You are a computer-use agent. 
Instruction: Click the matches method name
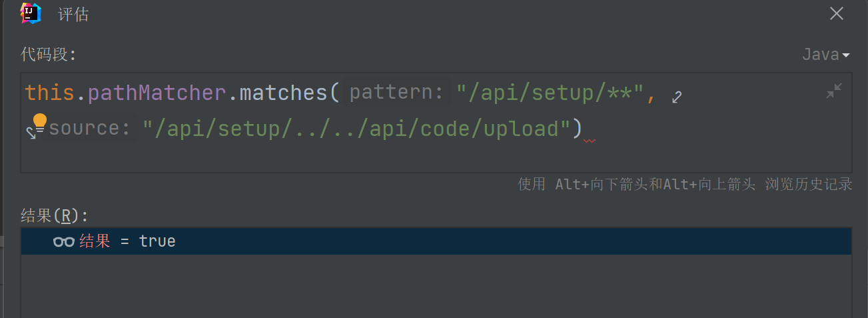pyautogui.click(x=283, y=93)
